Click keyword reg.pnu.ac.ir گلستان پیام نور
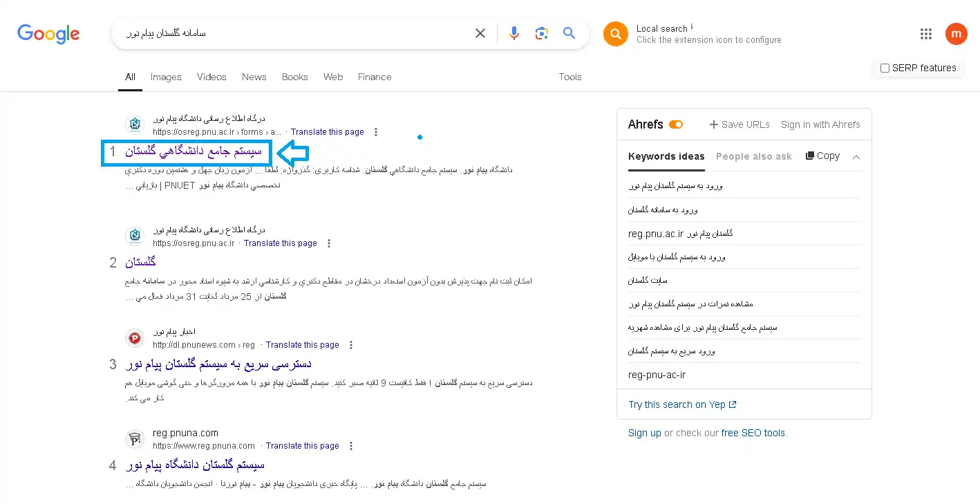The height and width of the screenshot is (504, 980). pyautogui.click(x=681, y=234)
